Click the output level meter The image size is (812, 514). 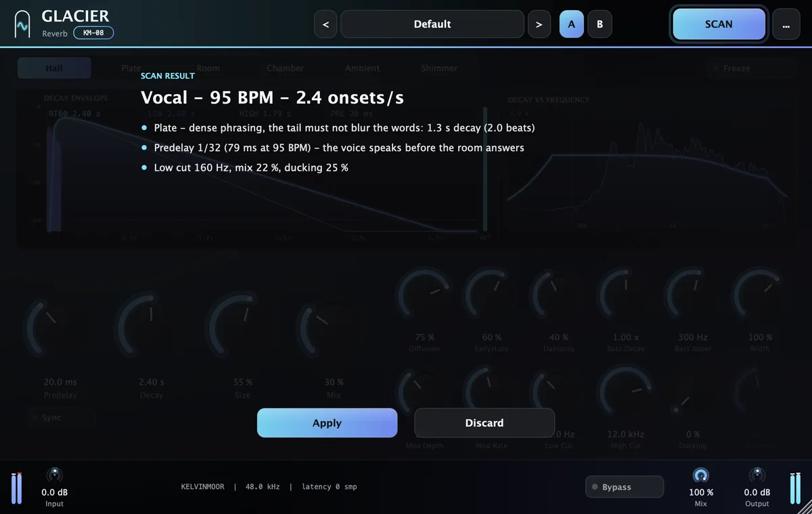pyautogui.click(x=796, y=488)
